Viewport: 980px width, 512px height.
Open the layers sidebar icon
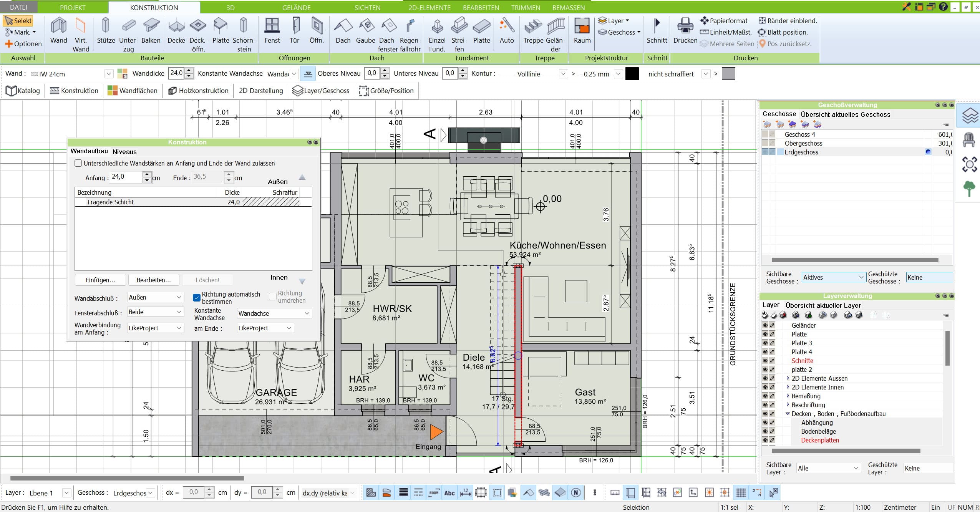pos(969,116)
